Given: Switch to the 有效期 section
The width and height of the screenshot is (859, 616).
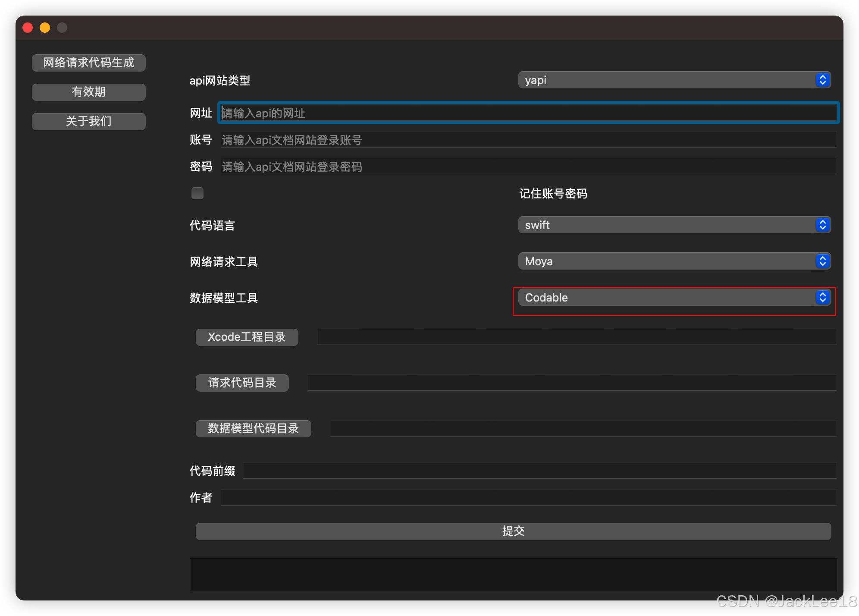Looking at the screenshot, I should tap(88, 92).
